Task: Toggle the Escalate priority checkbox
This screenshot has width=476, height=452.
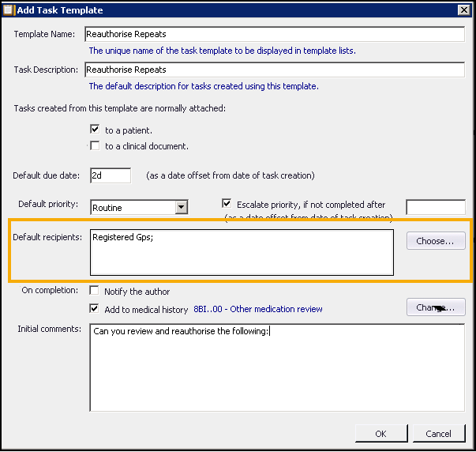Action: [x=227, y=203]
